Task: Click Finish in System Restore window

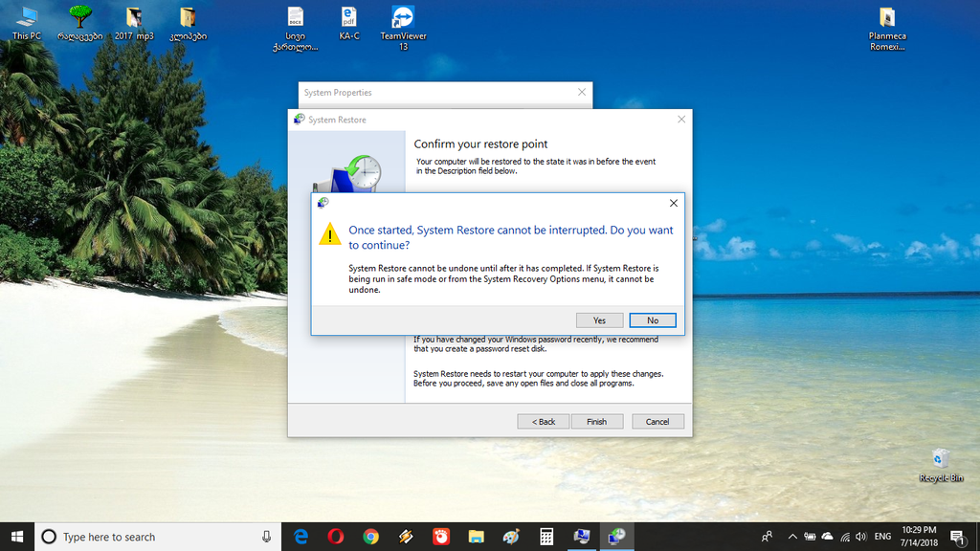Action: pos(597,422)
